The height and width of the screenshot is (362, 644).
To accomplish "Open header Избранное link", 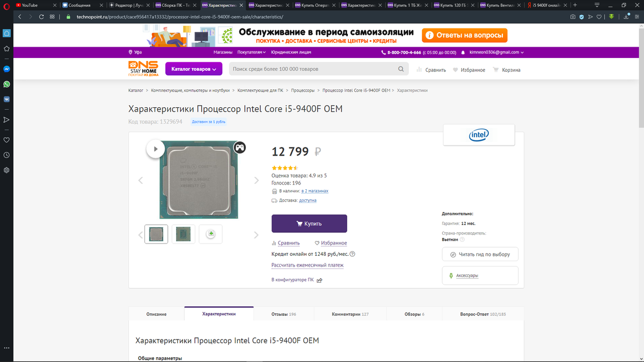I will [469, 70].
